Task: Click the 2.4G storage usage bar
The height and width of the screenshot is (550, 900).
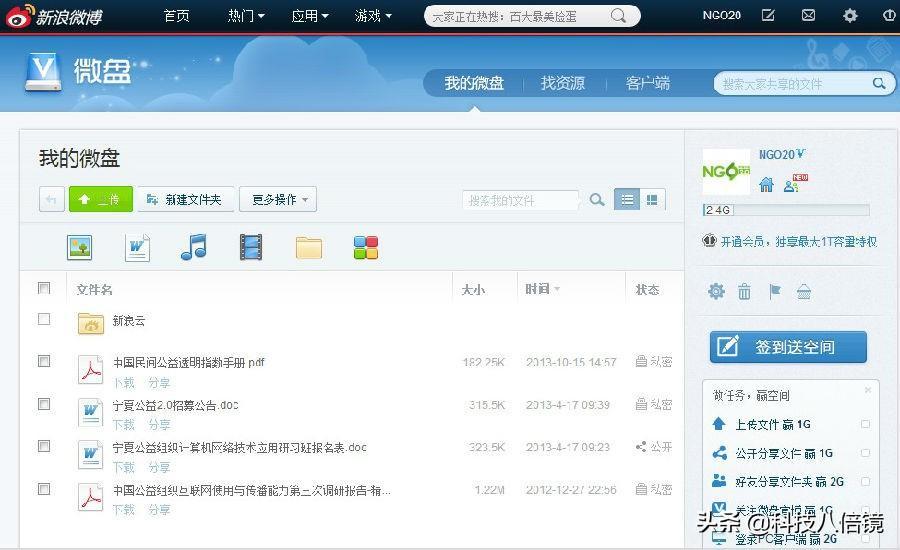Action: [x=786, y=210]
